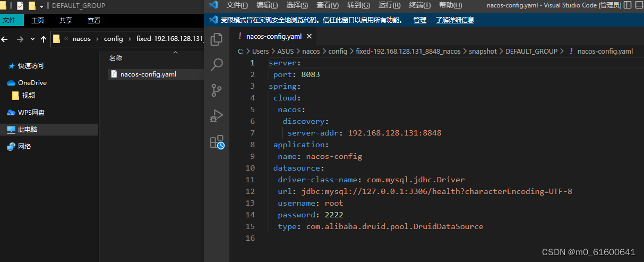The width and height of the screenshot is (644, 262).
Task: Open the Search view in VS Code activity bar
Action: (217, 65)
